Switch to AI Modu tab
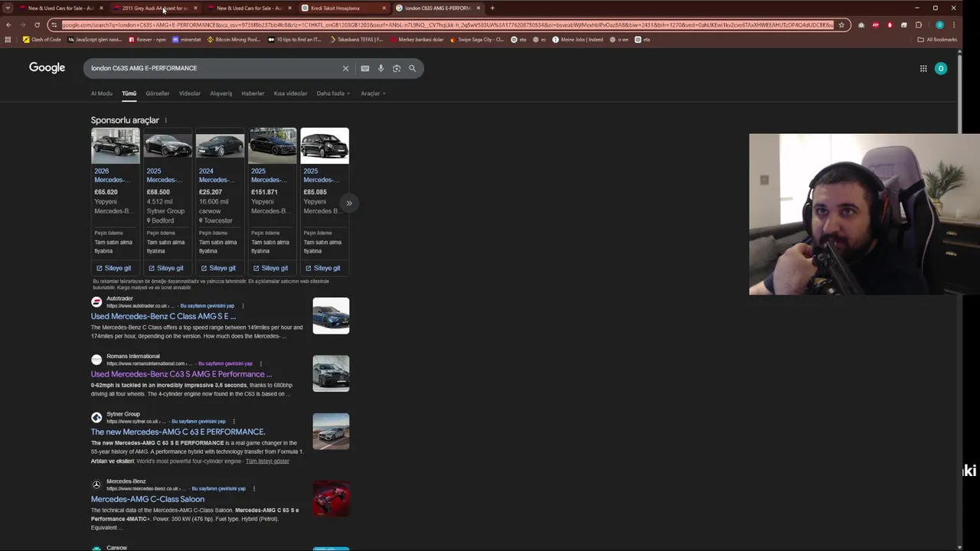 tap(102, 93)
